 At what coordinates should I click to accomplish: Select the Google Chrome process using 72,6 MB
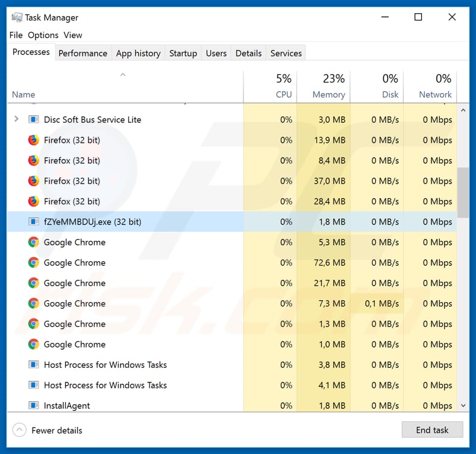point(232,263)
